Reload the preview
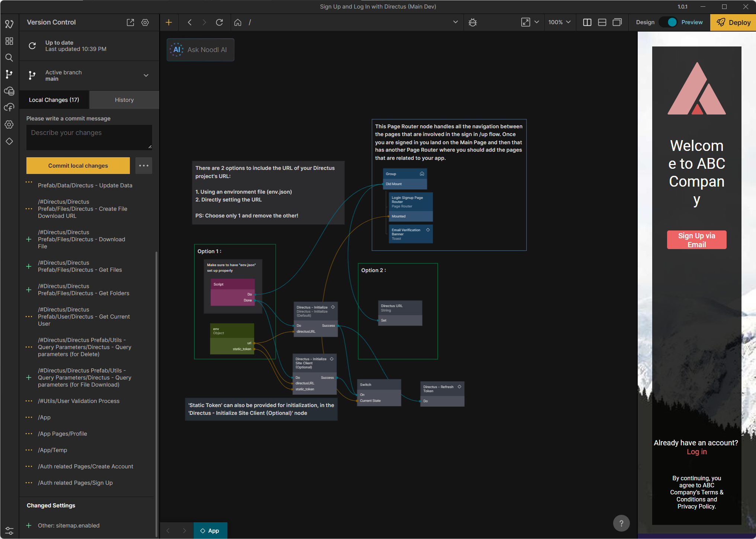Viewport: 756px width, 539px height. pos(220,22)
